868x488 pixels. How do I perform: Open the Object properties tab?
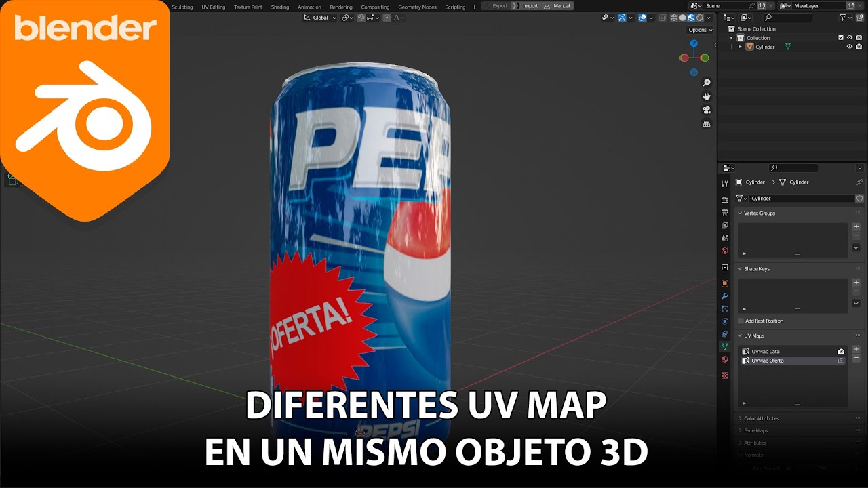(x=724, y=283)
